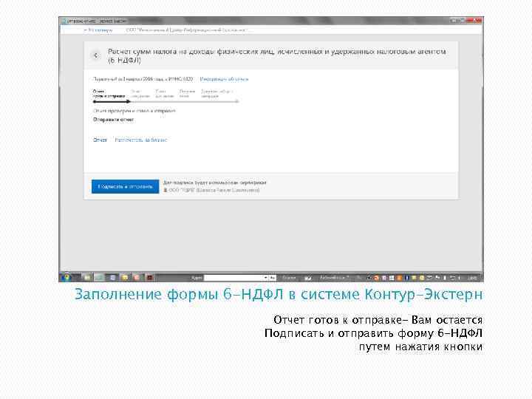Select the 'Отчет готов к отправке' progress step
The height and width of the screenshot is (399, 532).
pyautogui.click(x=109, y=94)
